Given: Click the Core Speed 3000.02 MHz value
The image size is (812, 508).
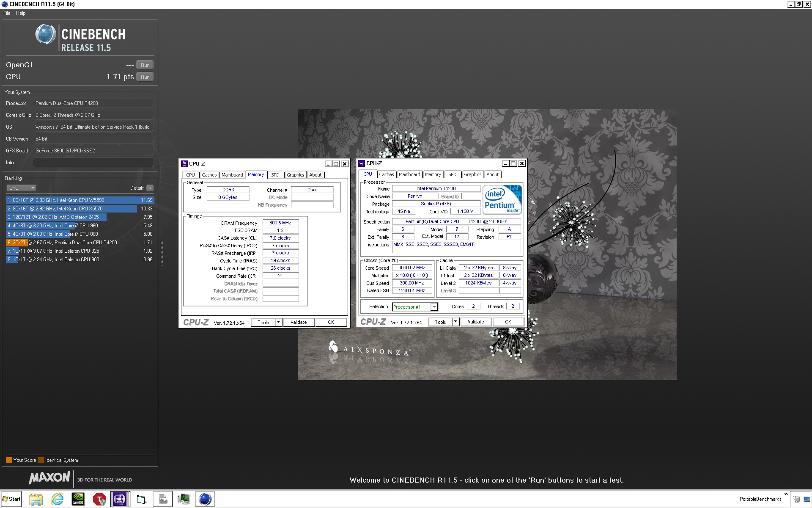Looking at the screenshot, I should coord(412,268).
